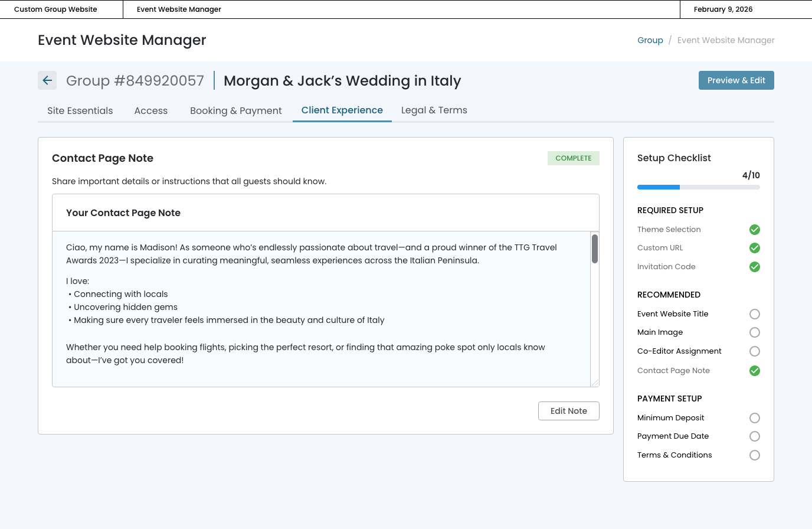The width and height of the screenshot is (812, 529).
Task: Click the setup checklist progress bar
Action: (x=698, y=187)
